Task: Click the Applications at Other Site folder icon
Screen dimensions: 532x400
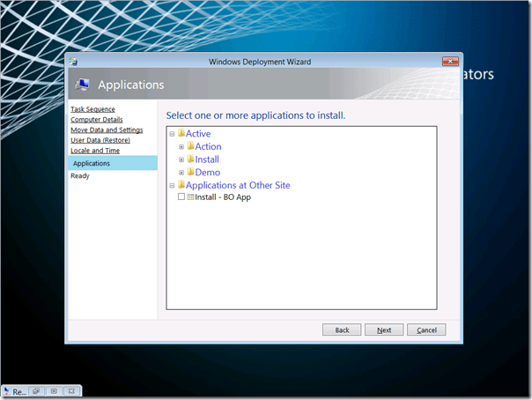Action: coord(181,185)
